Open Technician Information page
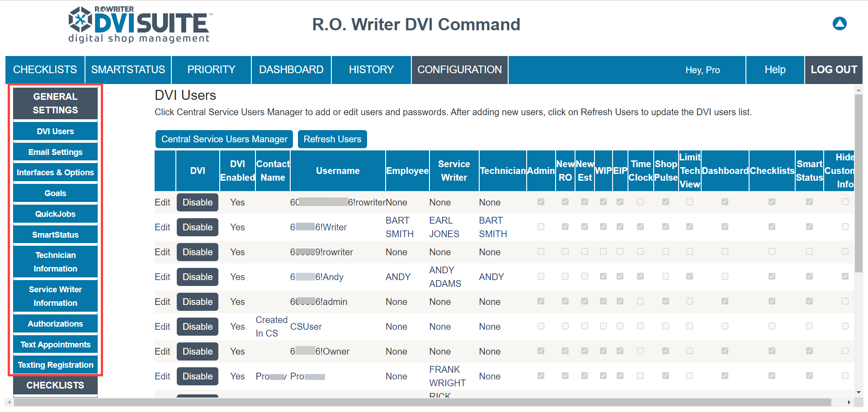The height and width of the screenshot is (412, 868). (55, 262)
